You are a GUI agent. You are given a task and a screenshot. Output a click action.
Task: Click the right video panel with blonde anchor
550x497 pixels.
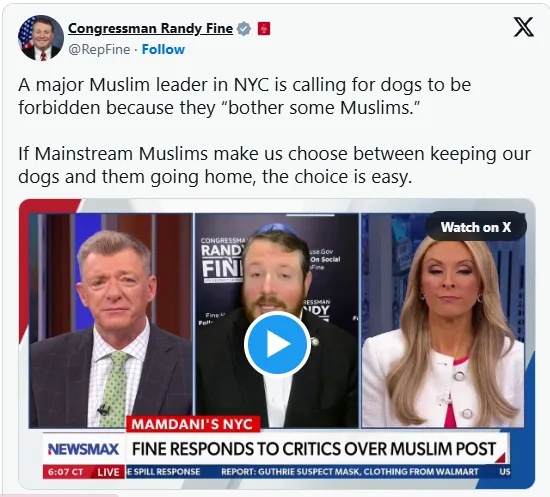point(443,320)
